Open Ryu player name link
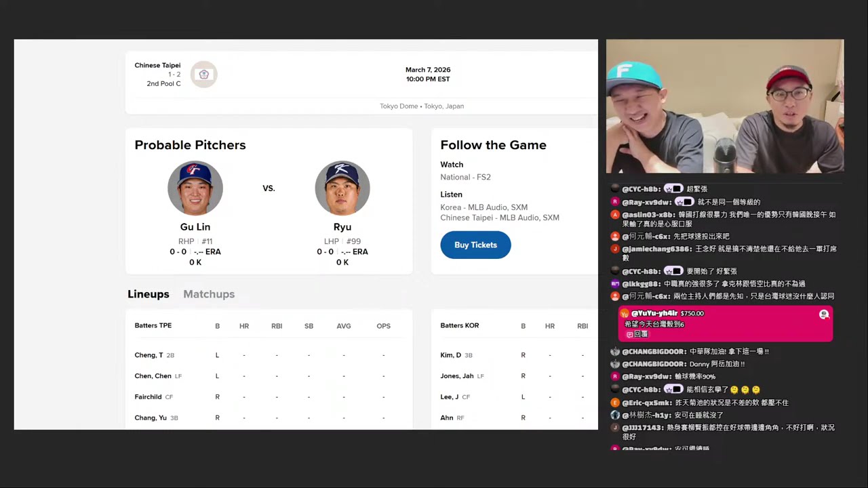The height and width of the screenshot is (488, 868). coord(342,227)
